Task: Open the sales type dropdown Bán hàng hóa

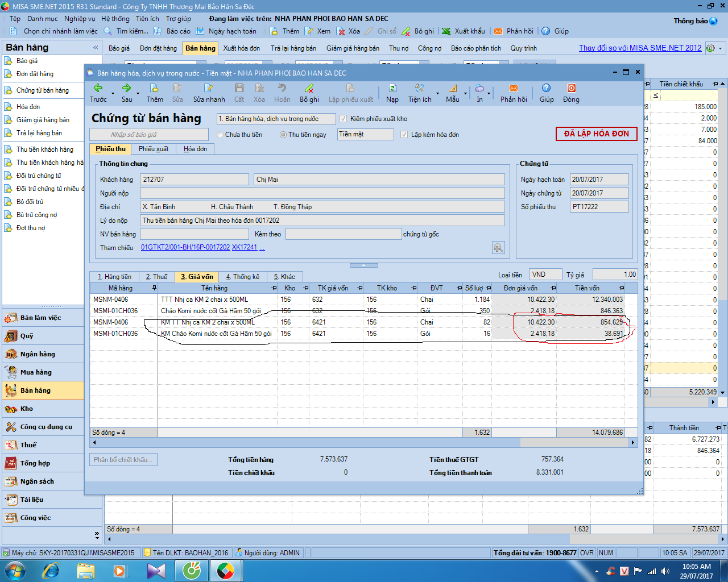Action: [x=276, y=119]
